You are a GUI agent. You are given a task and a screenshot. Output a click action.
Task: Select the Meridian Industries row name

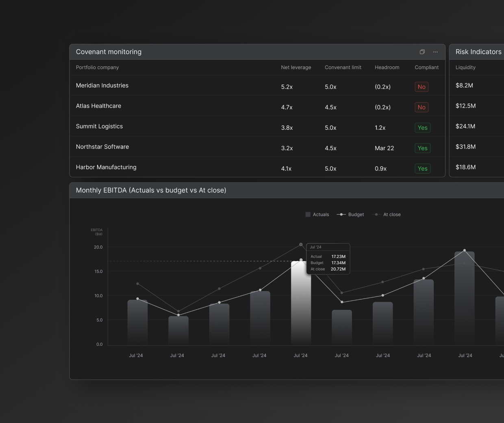coord(102,85)
